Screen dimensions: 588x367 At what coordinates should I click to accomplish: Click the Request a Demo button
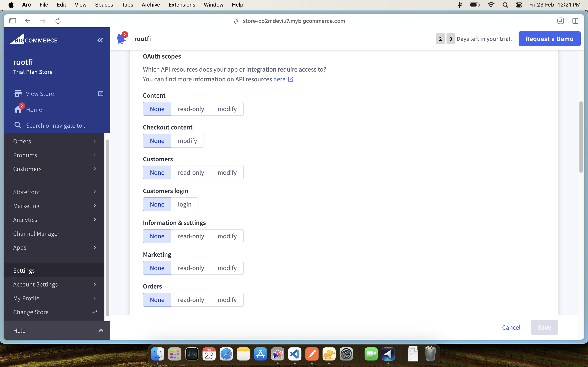[549, 39]
